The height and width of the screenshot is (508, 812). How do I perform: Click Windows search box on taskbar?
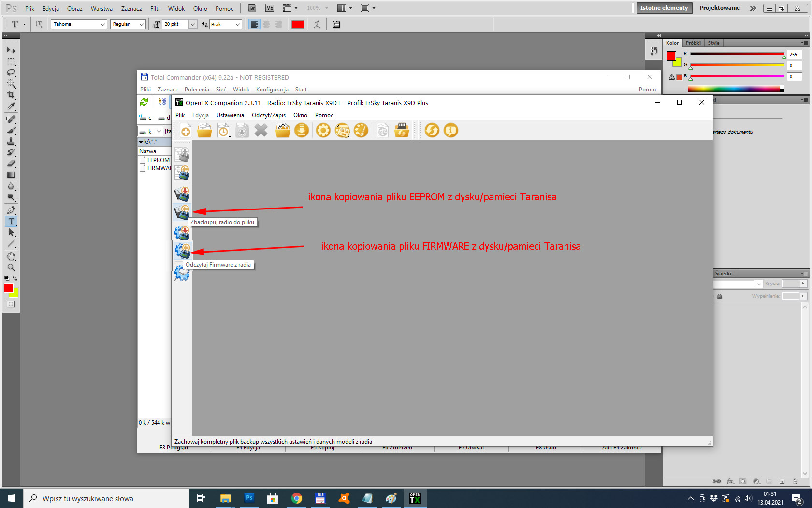tap(106, 498)
